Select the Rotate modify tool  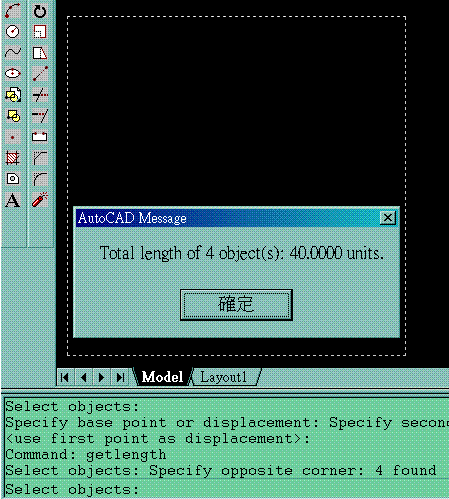(x=40, y=11)
